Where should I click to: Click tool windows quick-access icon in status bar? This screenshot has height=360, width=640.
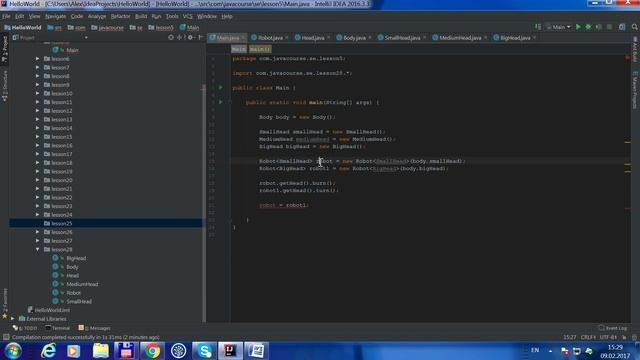[6, 337]
